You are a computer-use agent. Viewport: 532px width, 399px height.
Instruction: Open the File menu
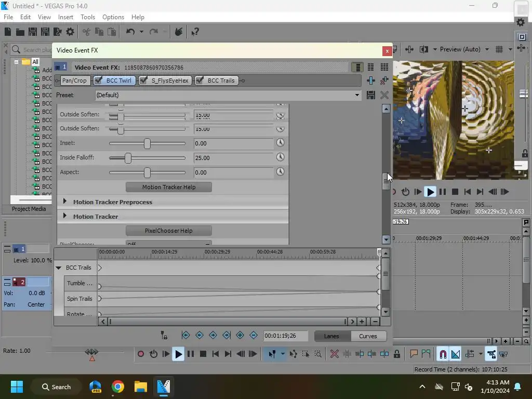point(8,17)
